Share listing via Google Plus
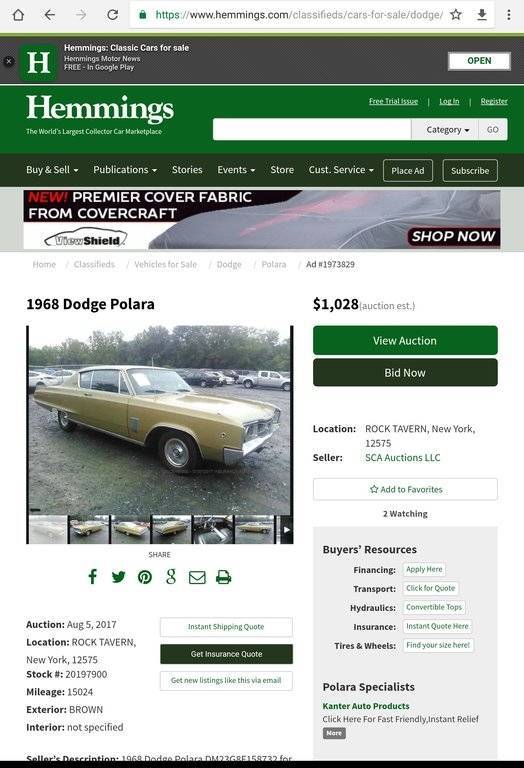 point(171,576)
